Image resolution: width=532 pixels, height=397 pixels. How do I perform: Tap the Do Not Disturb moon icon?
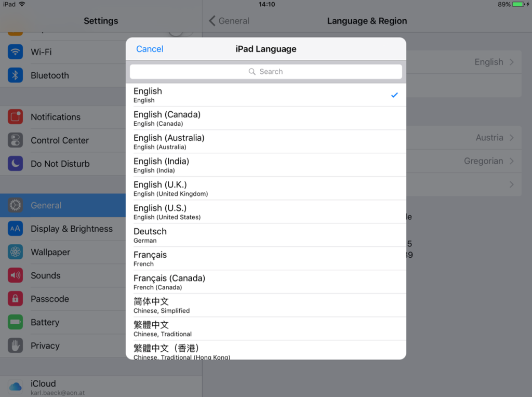coord(15,164)
